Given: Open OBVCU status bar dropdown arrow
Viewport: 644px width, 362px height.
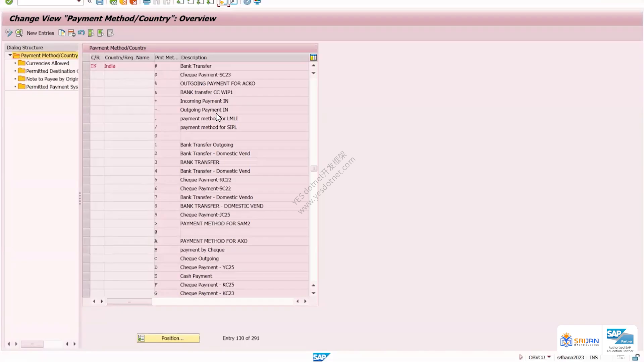Looking at the screenshot, I should coord(549,357).
